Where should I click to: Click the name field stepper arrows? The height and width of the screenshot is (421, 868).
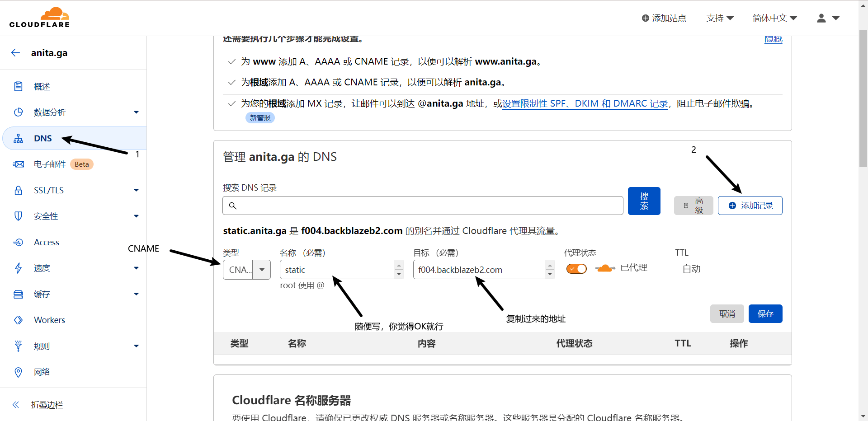[399, 270]
